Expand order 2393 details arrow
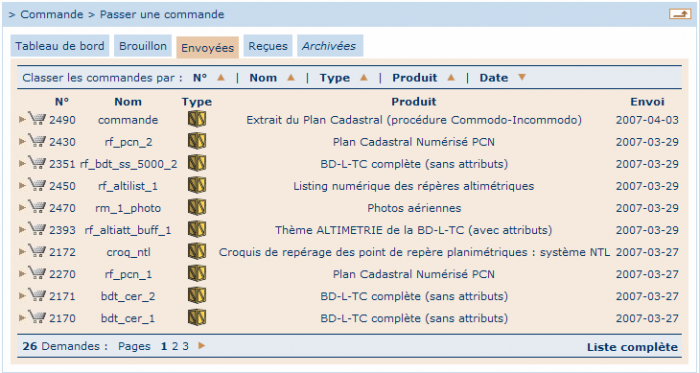Image resolution: width=700 pixels, height=373 pixels. (22, 230)
